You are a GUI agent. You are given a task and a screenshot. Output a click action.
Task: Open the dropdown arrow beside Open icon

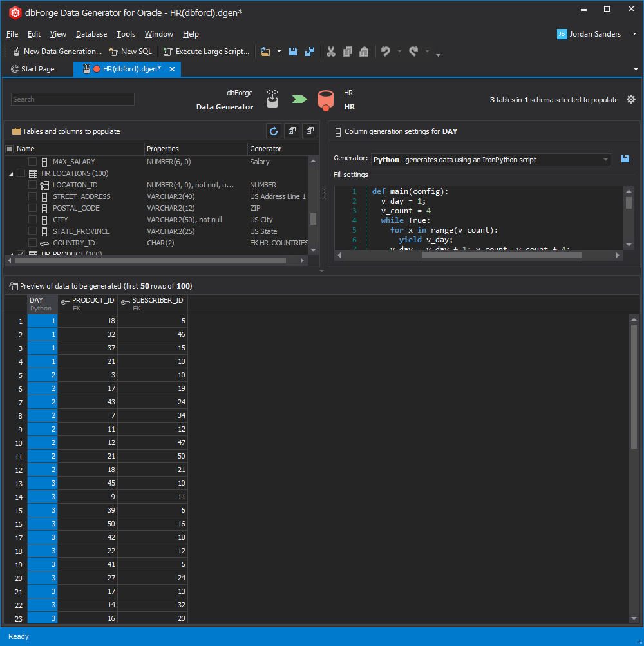tap(279, 52)
